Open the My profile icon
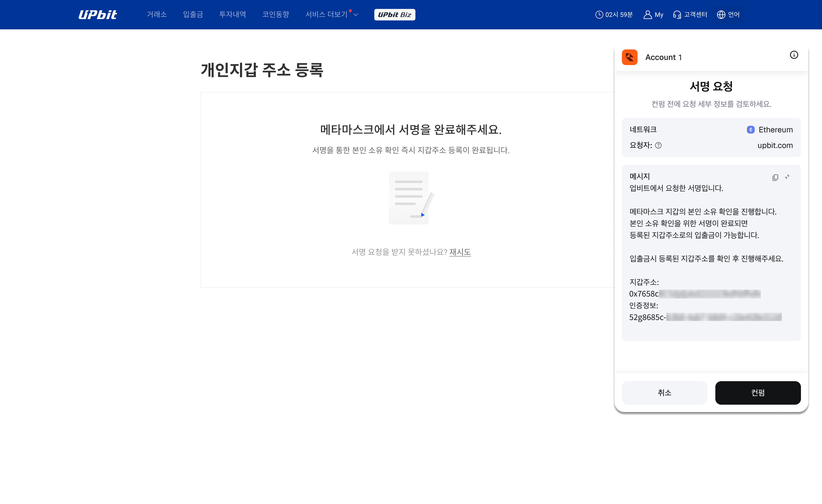This screenshot has width=822, height=504. coord(647,14)
